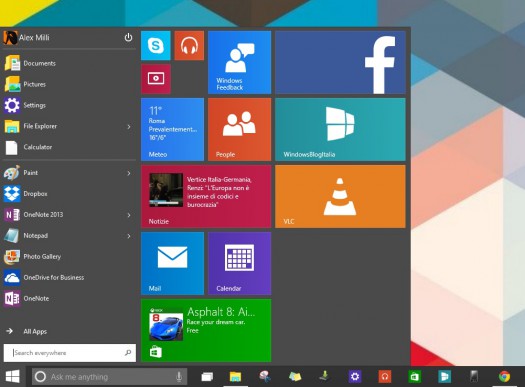
Task: Open Dropbox from the start list
Action: tap(69, 194)
